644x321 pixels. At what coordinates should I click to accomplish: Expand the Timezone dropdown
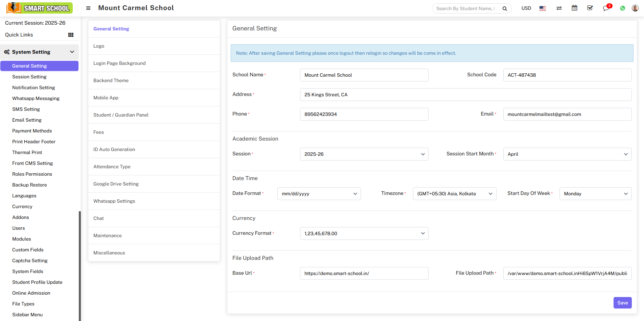point(454,194)
